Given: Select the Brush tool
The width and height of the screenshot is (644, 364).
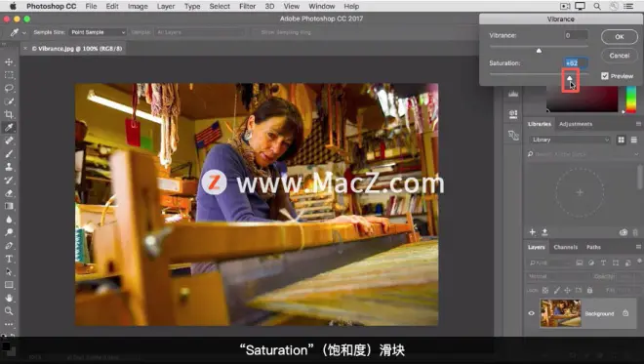Looking at the screenshot, I should point(9,153).
